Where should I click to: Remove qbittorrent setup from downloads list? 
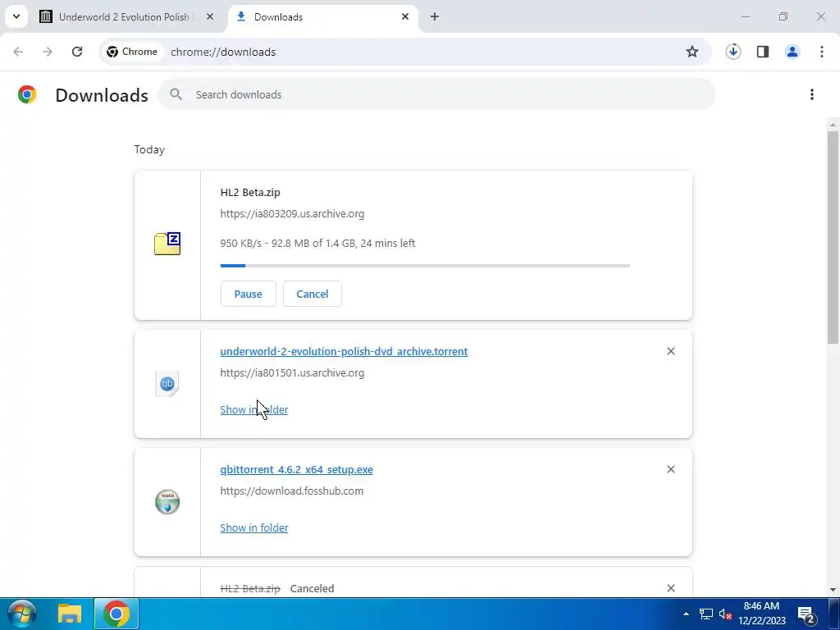point(671,470)
